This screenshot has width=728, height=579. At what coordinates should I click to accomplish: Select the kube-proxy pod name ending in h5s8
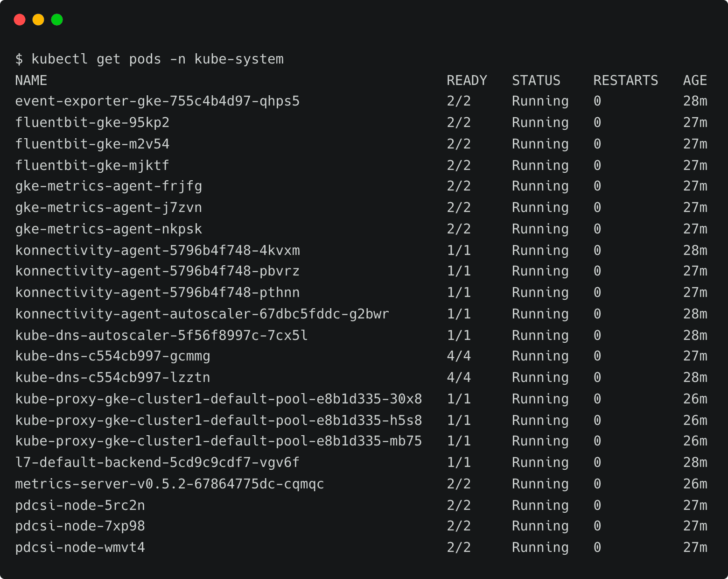218,420
